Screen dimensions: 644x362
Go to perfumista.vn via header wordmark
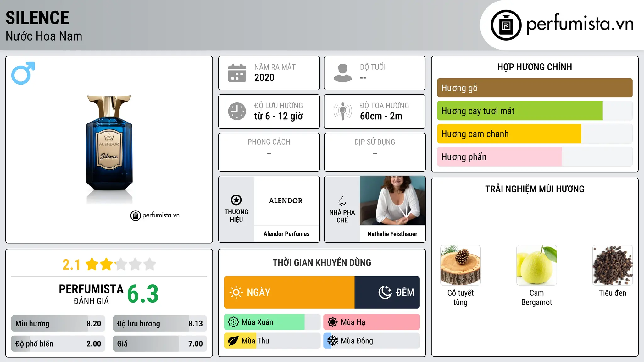coord(580,24)
